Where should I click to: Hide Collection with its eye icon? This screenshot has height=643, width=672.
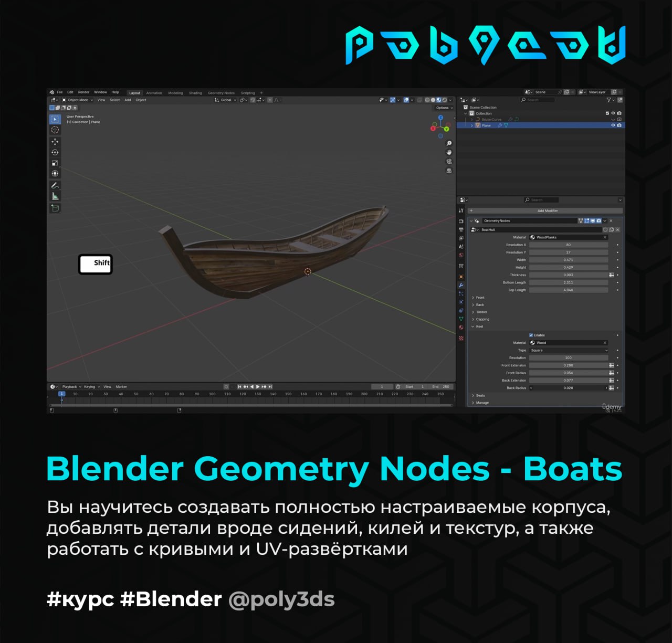pyautogui.click(x=613, y=113)
